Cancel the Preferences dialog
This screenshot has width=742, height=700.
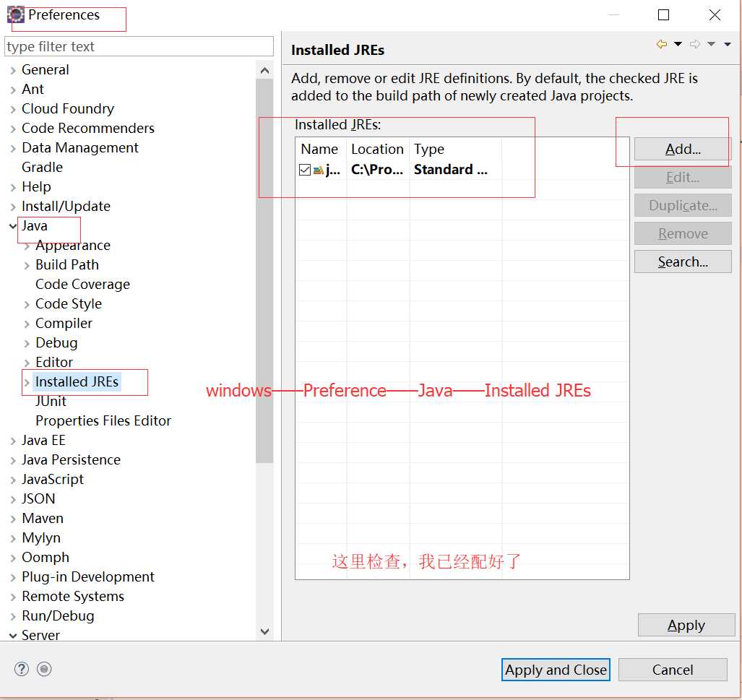tap(673, 670)
